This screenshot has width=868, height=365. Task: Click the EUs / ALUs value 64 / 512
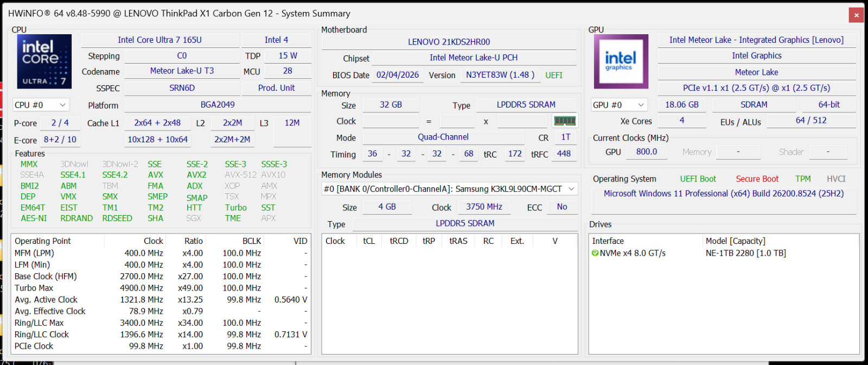click(x=811, y=121)
